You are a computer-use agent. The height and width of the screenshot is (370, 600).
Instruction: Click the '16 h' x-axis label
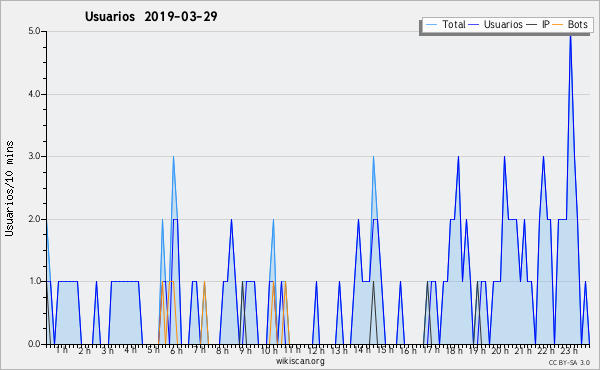[408, 350]
